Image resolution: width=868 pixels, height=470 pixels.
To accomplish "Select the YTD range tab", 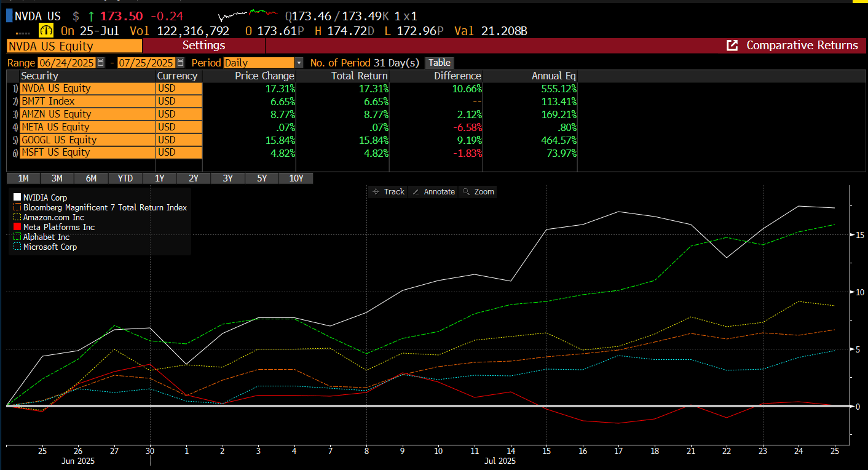I will pos(125,178).
